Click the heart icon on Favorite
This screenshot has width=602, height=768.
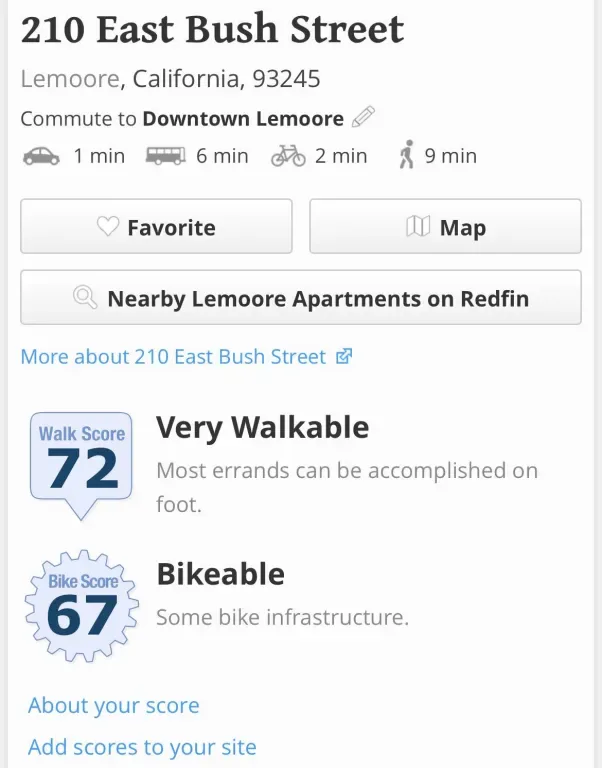pos(108,227)
